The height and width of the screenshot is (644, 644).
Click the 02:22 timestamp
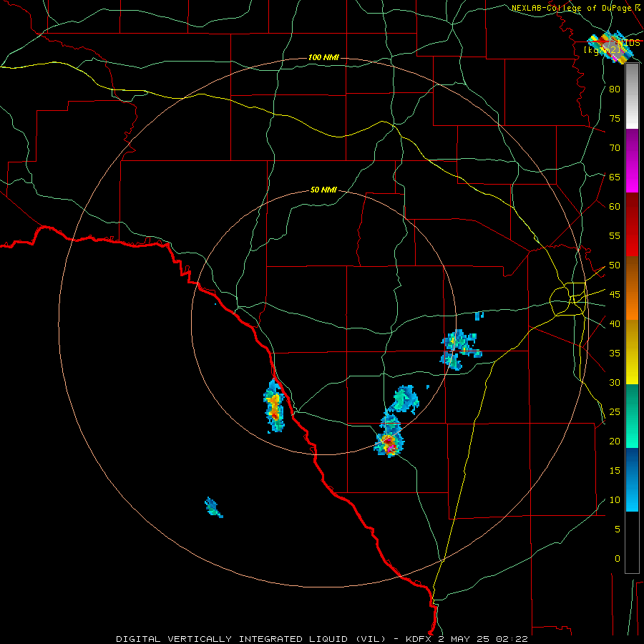[x=512, y=639]
